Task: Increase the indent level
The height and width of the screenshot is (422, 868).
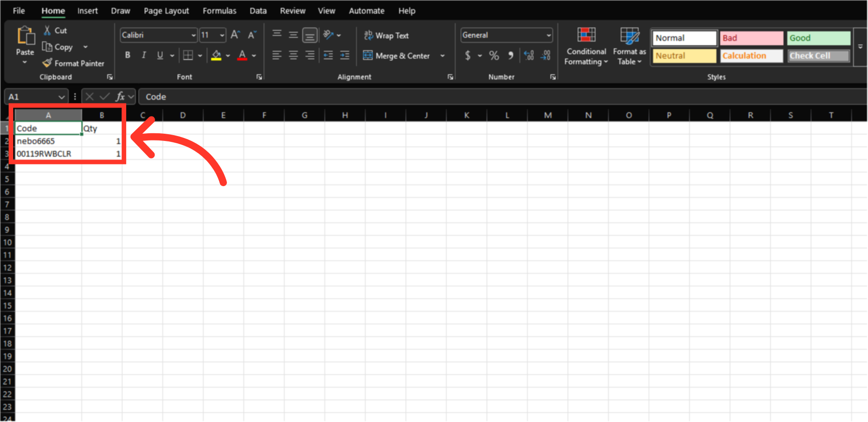Action: [x=345, y=55]
